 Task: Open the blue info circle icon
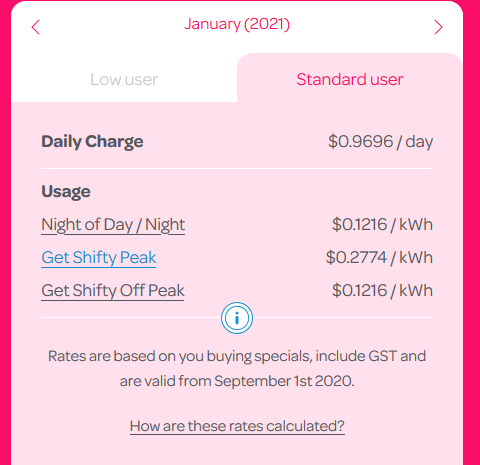coord(237,318)
